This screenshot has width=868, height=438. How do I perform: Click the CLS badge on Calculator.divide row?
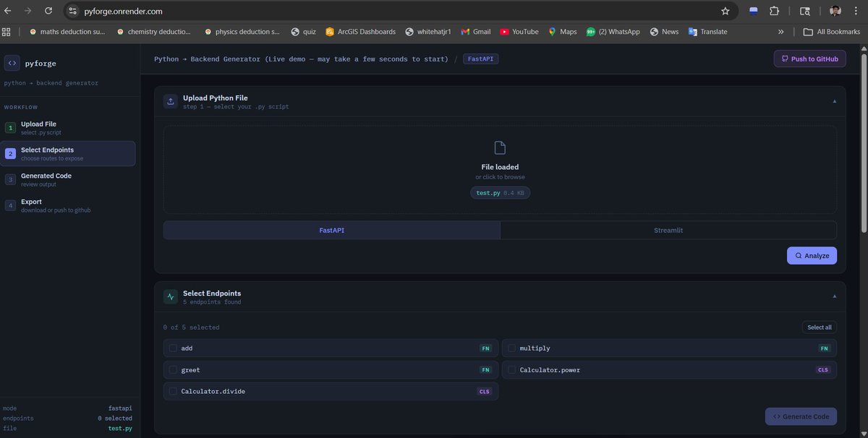pos(484,392)
